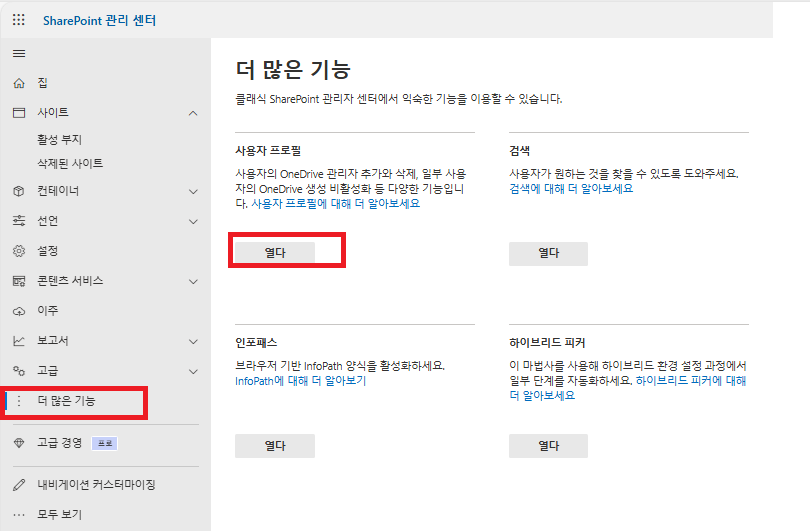The height and width of the screenshot is (531, 810).
Task: Select 더 많은 기능 in the navigation
Action: tap(66, 400)
